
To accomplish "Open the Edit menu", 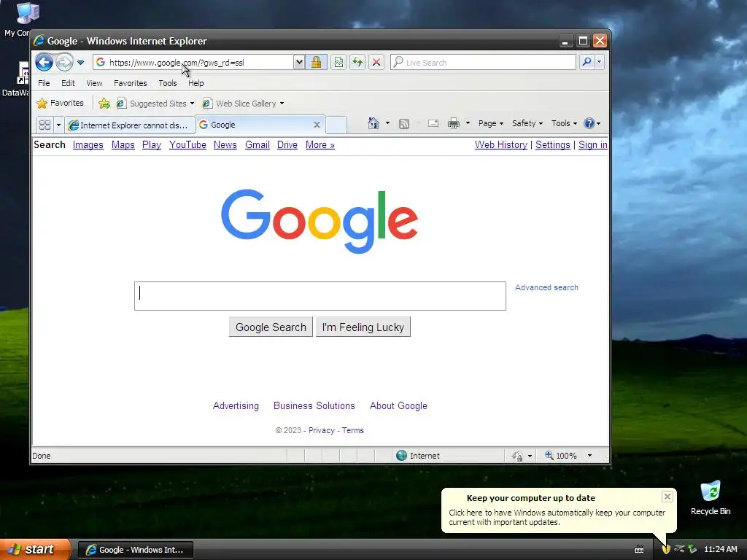I will [68, 83].
